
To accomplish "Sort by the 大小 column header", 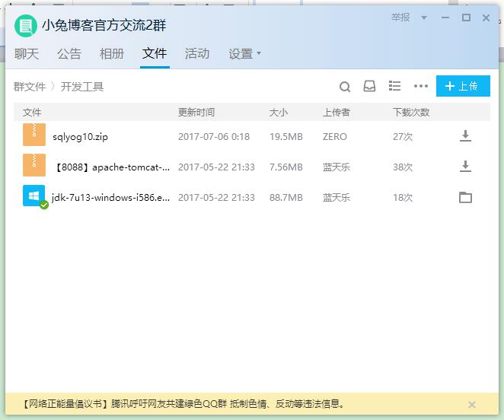I will pos(279,112).
